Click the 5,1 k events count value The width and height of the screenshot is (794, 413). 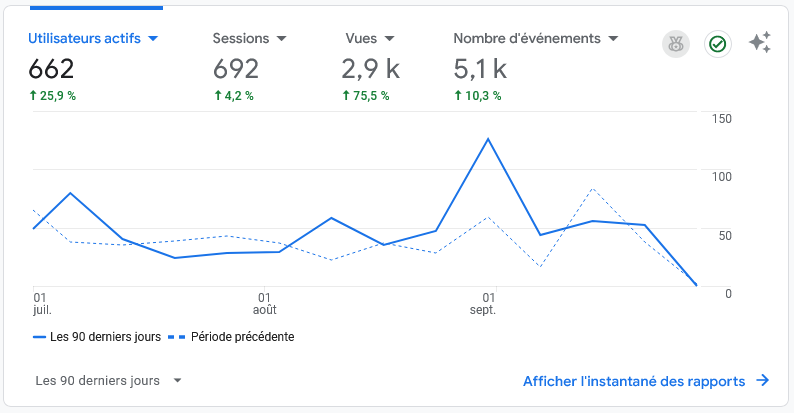(480, 69)
